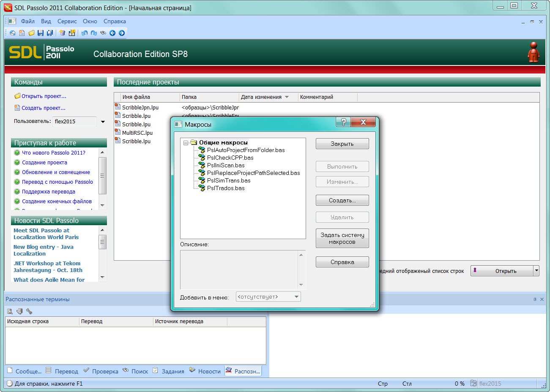Open 'New Blog entry - Java Localization' news link
The image size is (550, 392).
coord(43,250)
